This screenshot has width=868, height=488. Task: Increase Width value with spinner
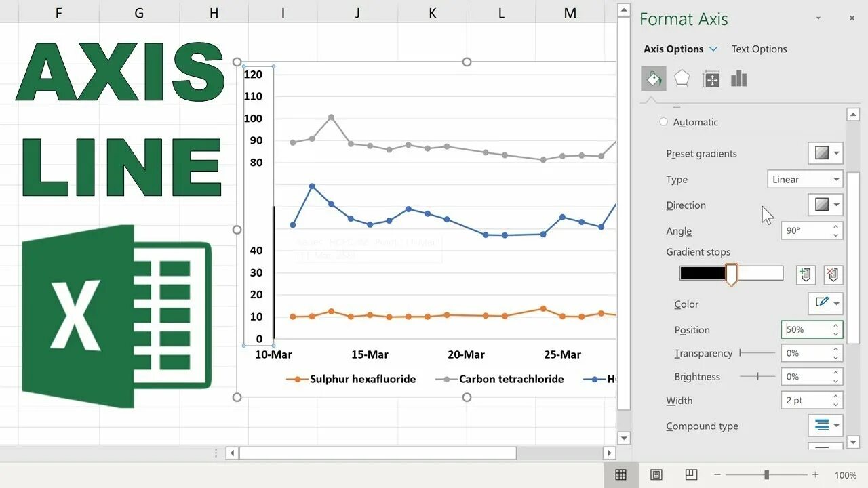[x=836, y=396]
